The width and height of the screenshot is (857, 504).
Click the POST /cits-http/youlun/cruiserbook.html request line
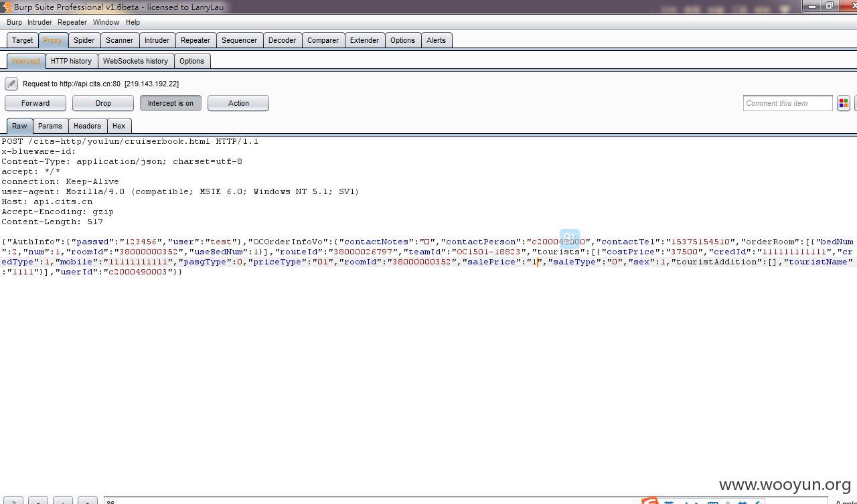pyautogui.click(x=130, y=141)
